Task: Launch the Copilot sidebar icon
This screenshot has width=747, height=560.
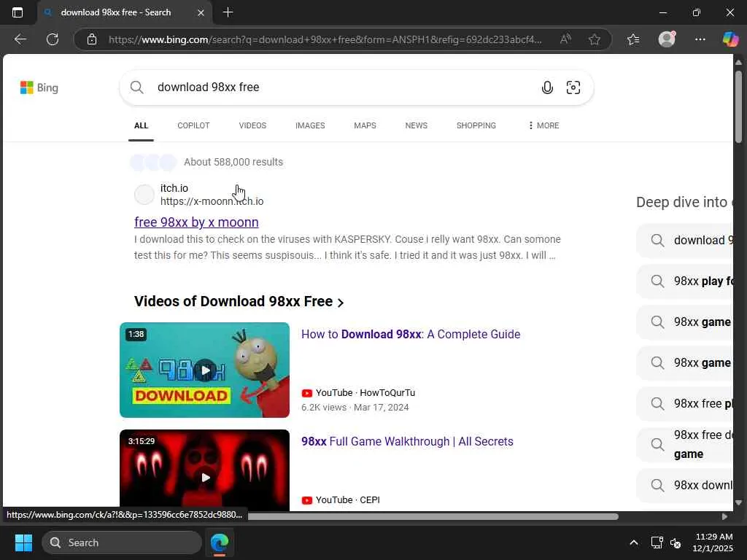Action: [x=729, y=39]
